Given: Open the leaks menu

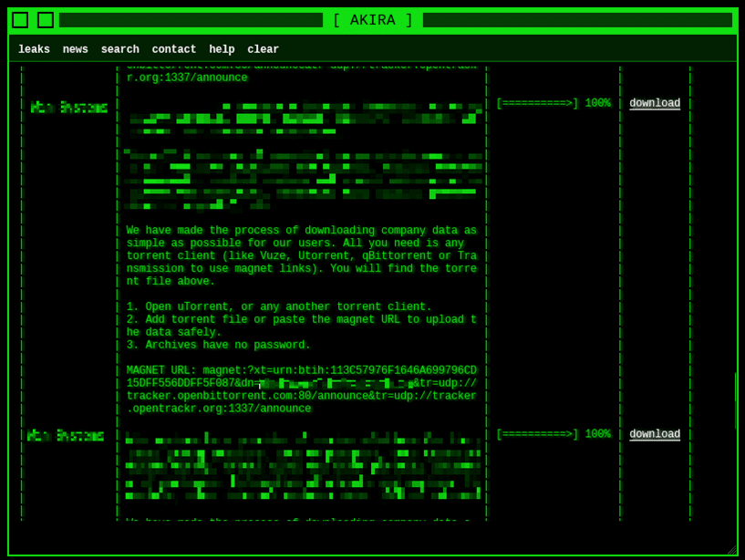Looking at the screenshot, I should pyautogui.click(x=34, y=49).
